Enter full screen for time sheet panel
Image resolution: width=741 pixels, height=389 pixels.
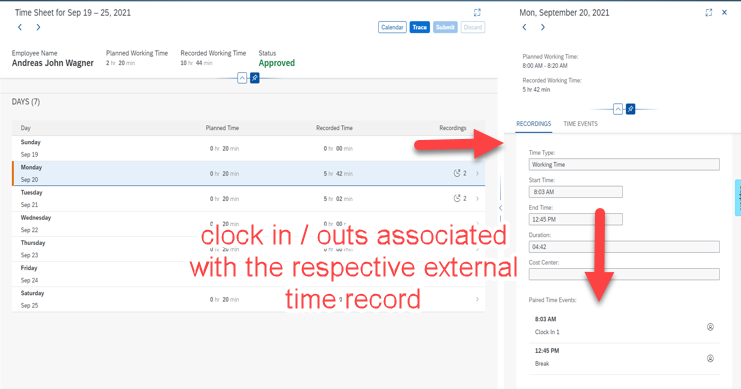pyautogui.click(x=477, y=13)
